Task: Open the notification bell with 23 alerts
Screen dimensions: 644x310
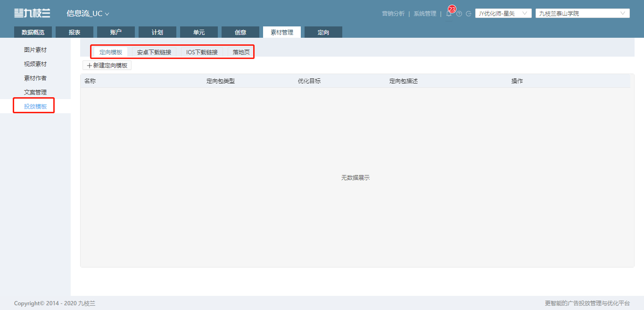Action: point(449,13)
